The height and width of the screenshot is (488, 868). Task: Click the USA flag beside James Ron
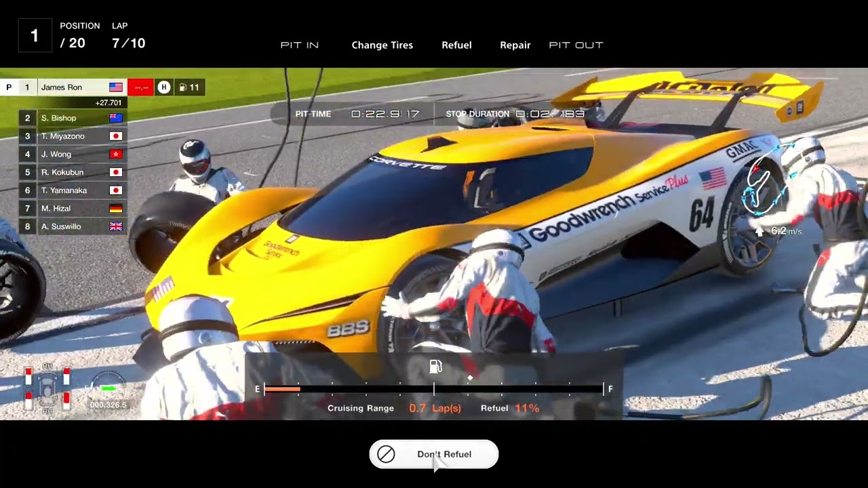[x=116, y=87]
